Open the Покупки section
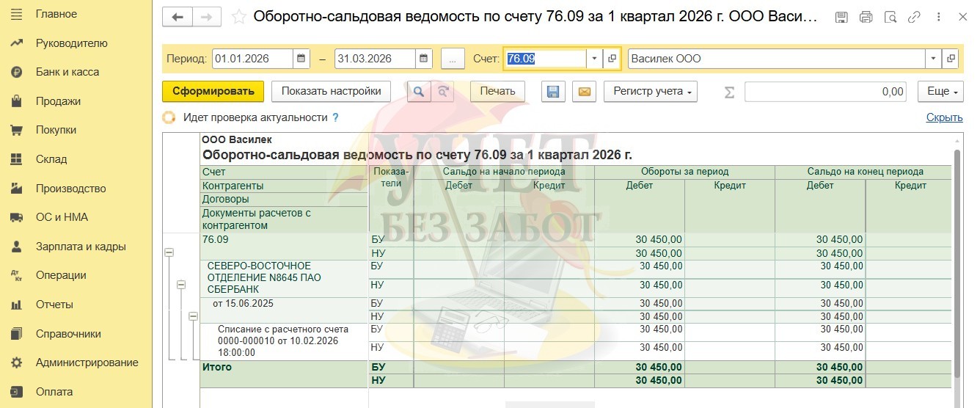 click(x=56, y=130)
